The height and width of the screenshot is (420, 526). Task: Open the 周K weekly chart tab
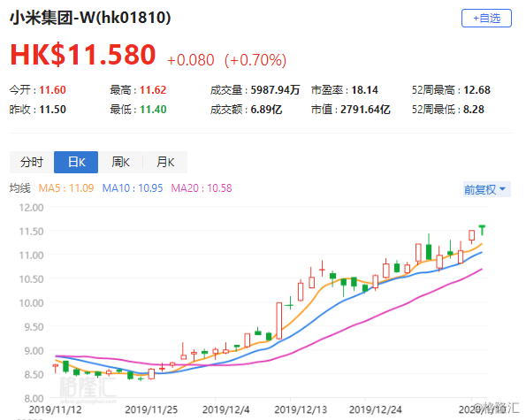[121, 162]
